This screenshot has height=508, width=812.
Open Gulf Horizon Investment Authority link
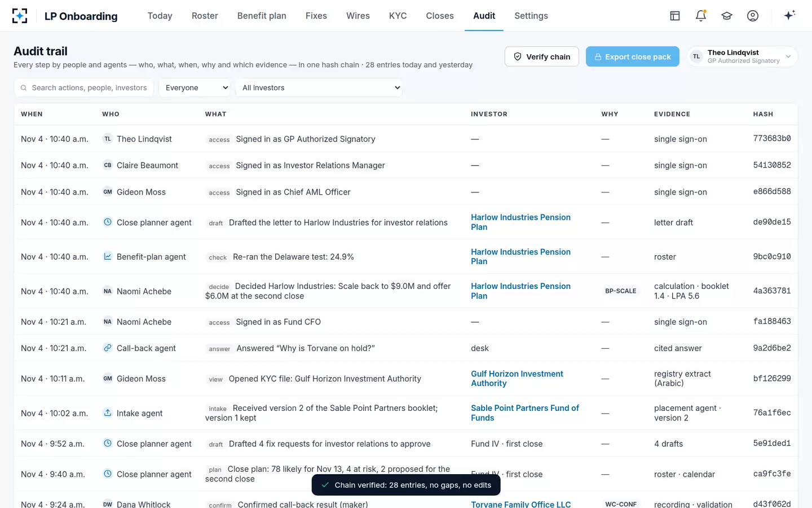[517, 379]
